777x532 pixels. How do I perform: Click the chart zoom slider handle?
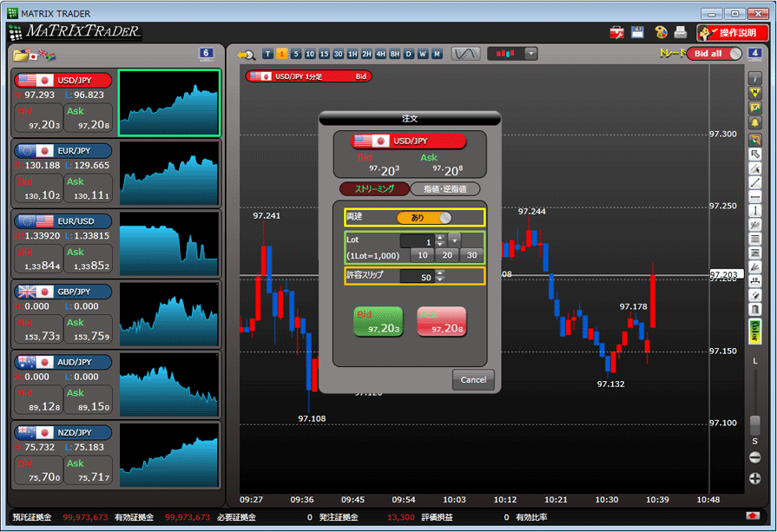click(x=754, y=425)
